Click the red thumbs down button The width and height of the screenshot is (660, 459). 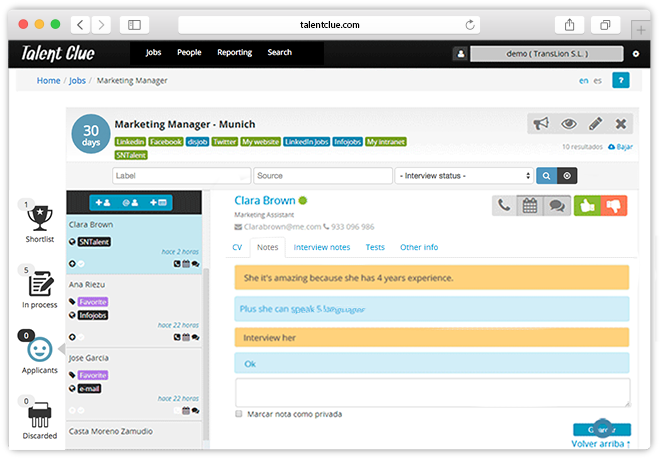tap(612, 205)
